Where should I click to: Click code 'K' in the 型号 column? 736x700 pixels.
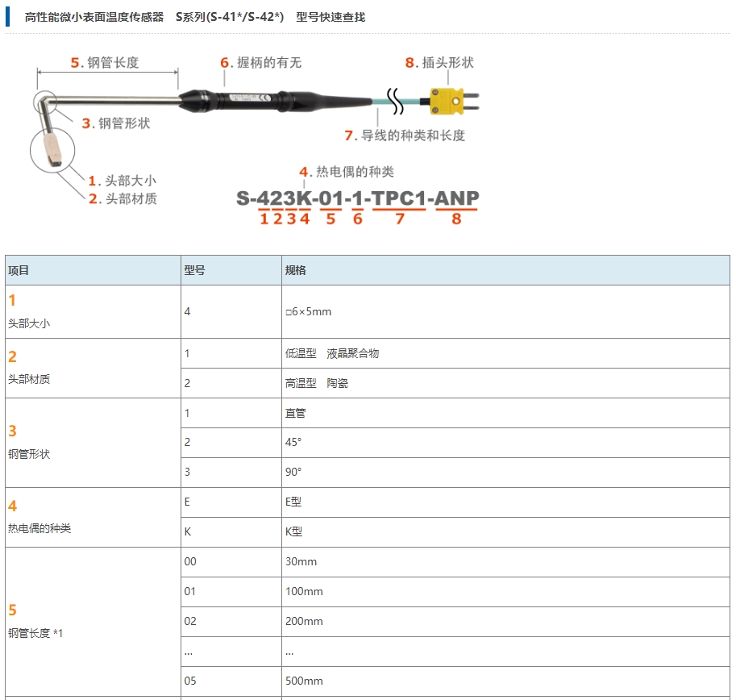click(x=231, y=532)
